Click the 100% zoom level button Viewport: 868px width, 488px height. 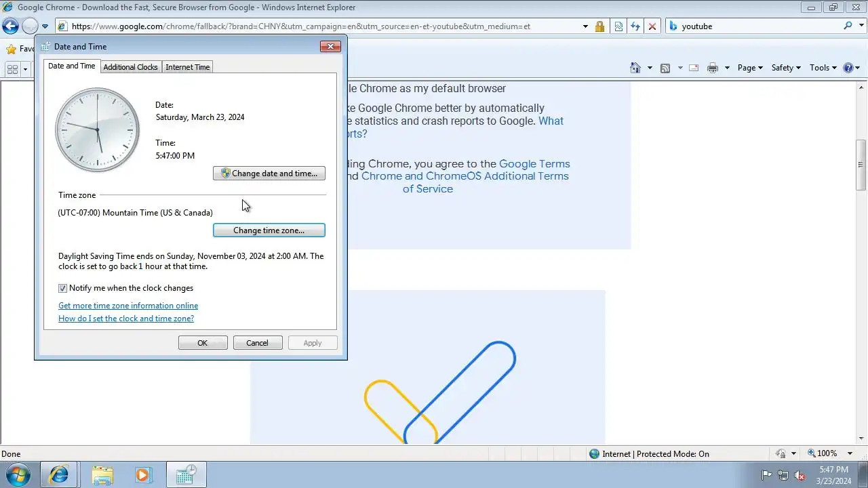click(822, 453)
